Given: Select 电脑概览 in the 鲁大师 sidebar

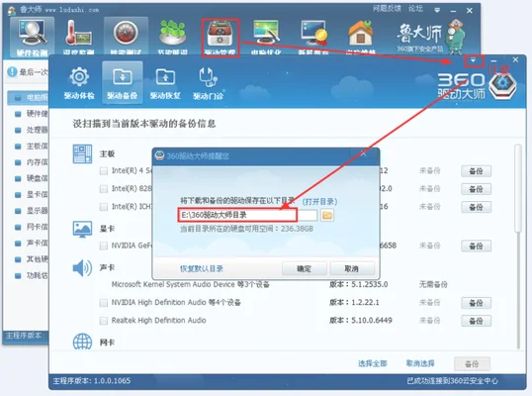Looking at the screenshot, I should pyautogui.click(x=28, y=97).
